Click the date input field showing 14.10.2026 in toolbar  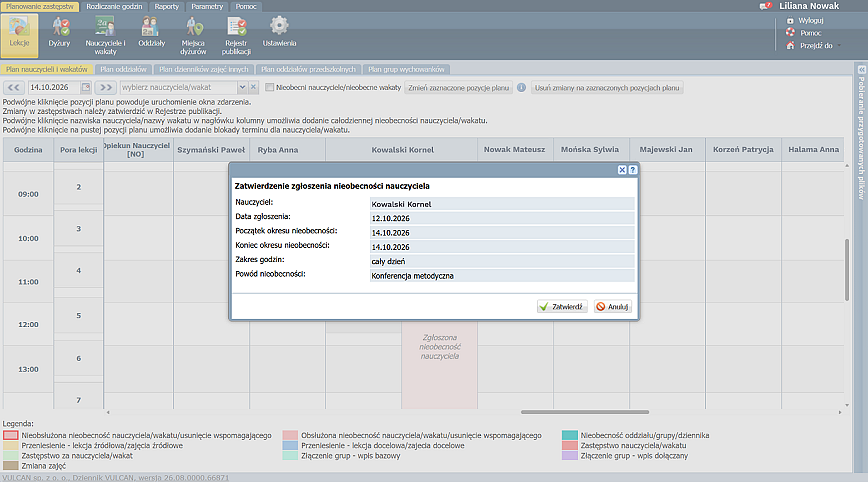click(x=54, y=87)
